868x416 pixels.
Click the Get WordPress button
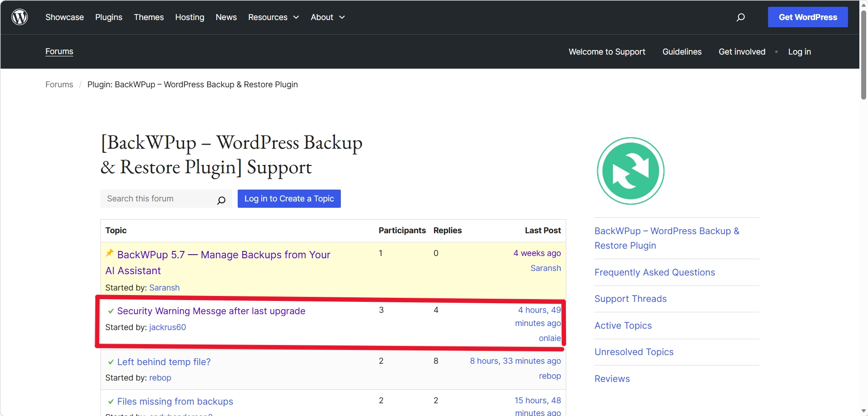click(808, 17)
